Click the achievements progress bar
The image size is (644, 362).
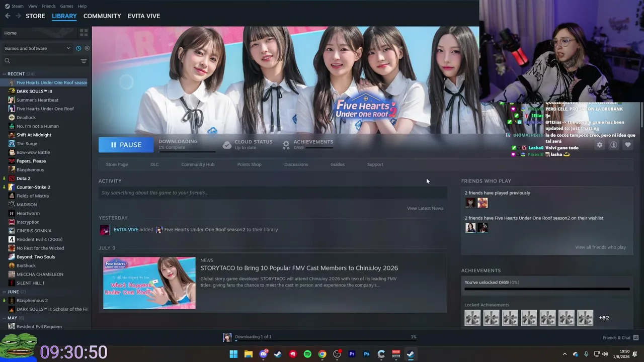pyautogui.click(x=547, y=289)
